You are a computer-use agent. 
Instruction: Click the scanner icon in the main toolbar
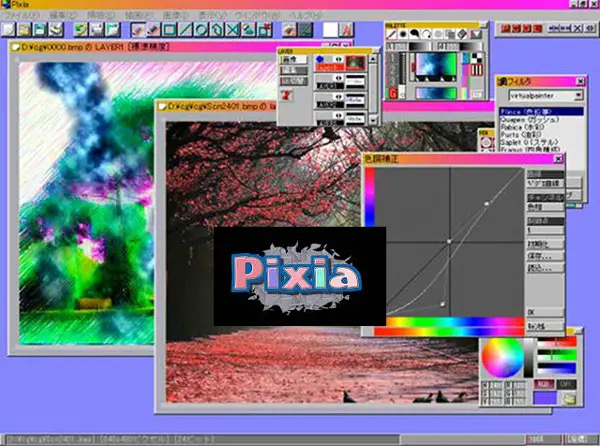tap(56, 29)
